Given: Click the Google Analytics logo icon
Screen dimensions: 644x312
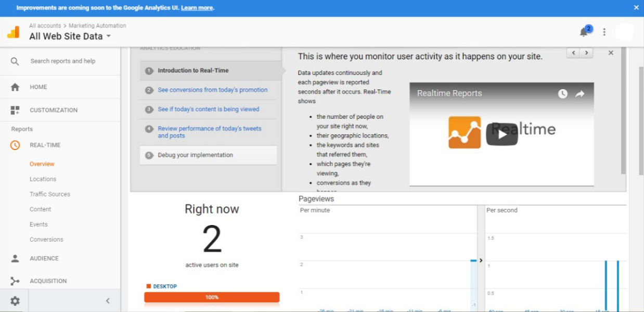Looking at the screenshot, I should [x=13, y=32].
